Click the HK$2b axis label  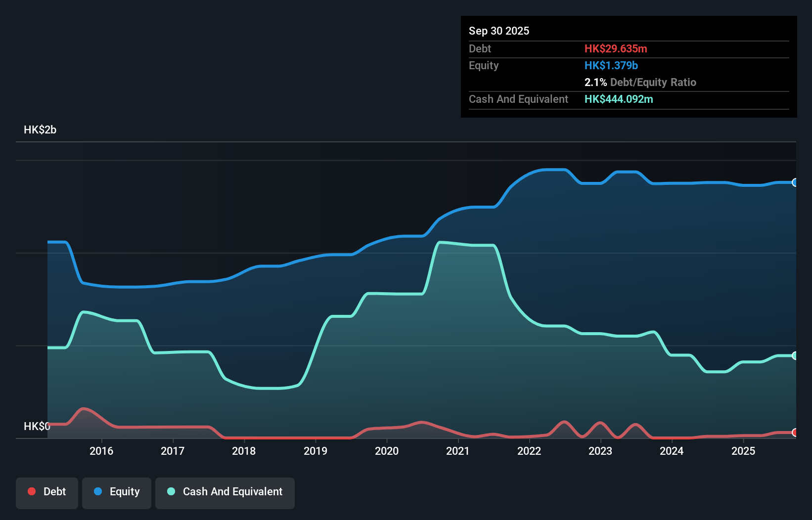coord(40,130)
